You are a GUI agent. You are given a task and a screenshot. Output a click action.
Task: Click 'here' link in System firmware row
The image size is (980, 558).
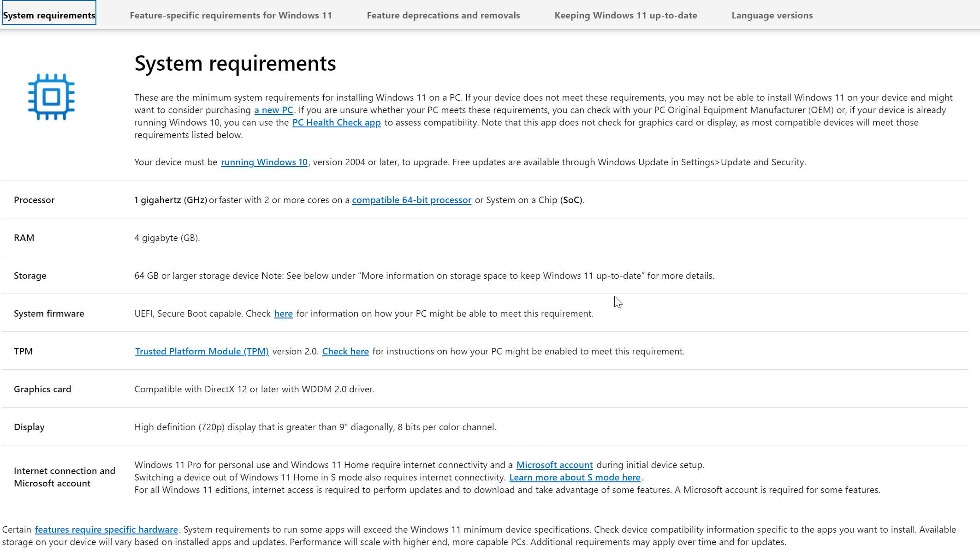point(283,314)
